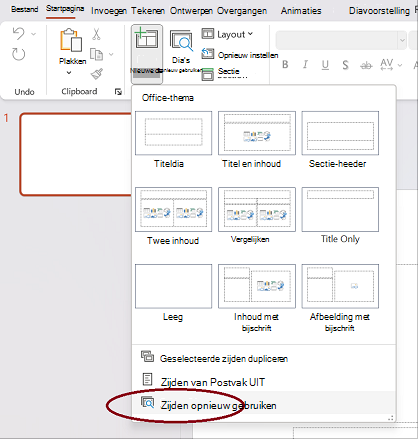Click the Copy icon
The height and width of the screenshot is (439, 418).
pos(97,54)
